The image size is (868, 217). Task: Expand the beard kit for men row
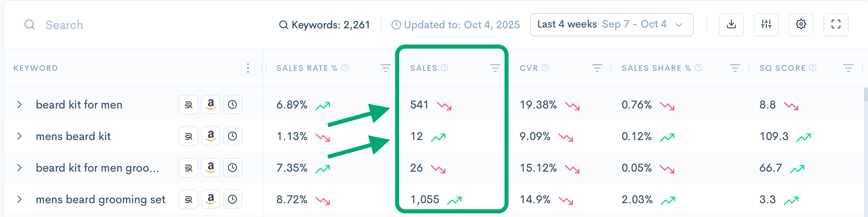[19, 104]
